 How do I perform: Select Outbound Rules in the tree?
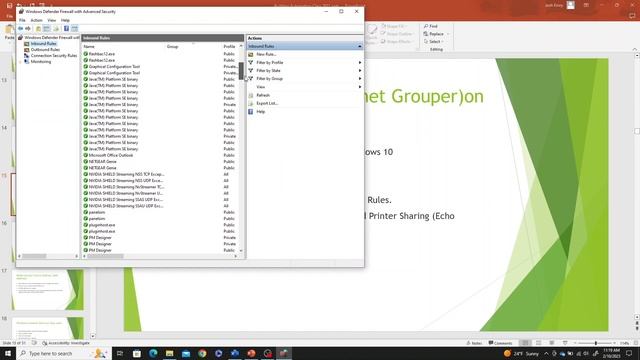[x=45, y=49]
